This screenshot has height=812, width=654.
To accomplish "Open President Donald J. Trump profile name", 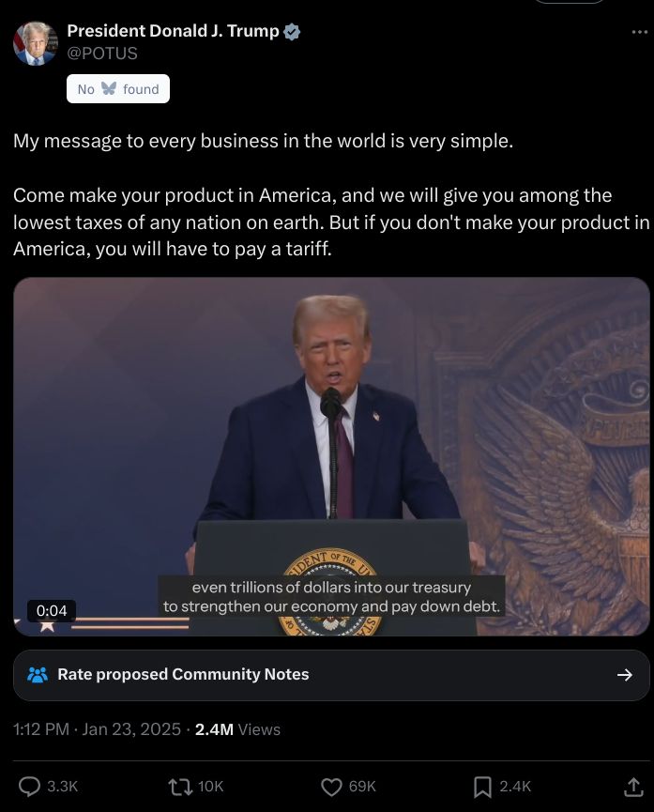I will 173,31.
